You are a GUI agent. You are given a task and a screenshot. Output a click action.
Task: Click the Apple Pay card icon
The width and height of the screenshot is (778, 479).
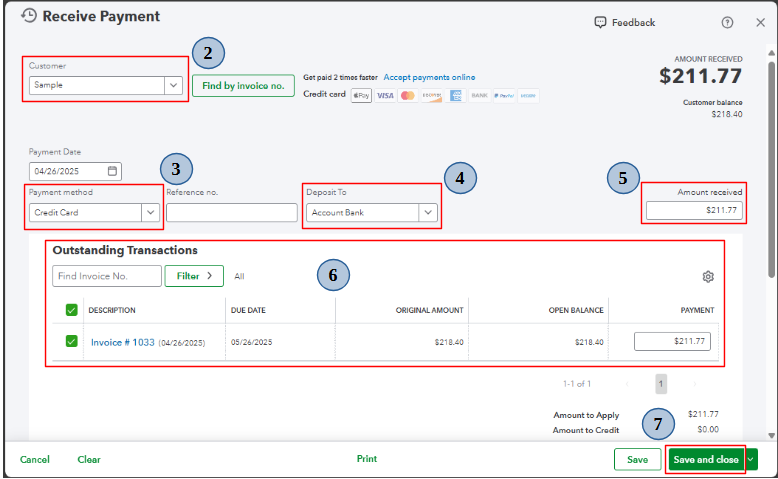pos(361,95)
